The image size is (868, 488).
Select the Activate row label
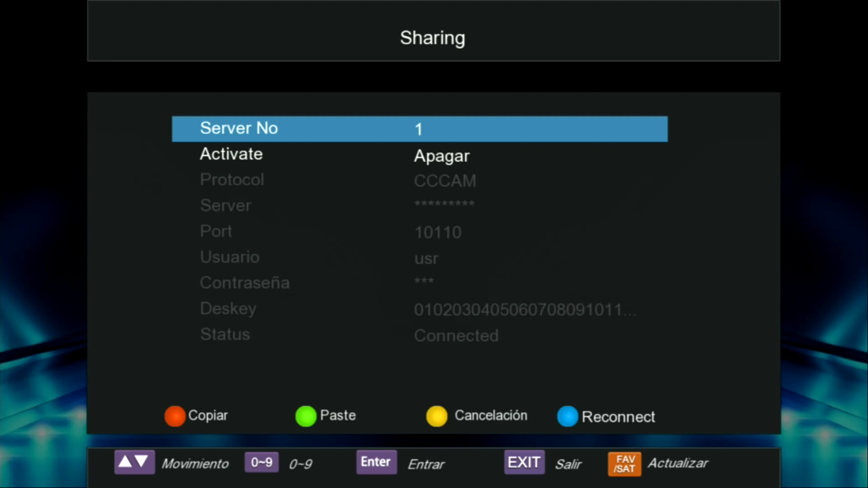231,154
